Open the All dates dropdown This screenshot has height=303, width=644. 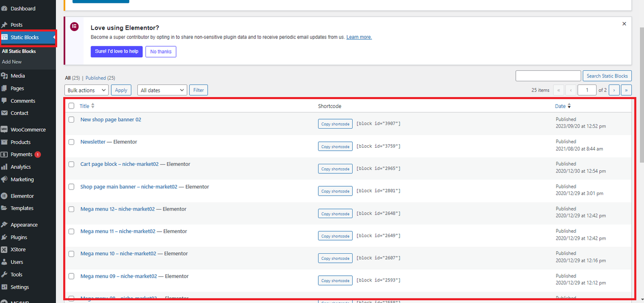(162, 90)
